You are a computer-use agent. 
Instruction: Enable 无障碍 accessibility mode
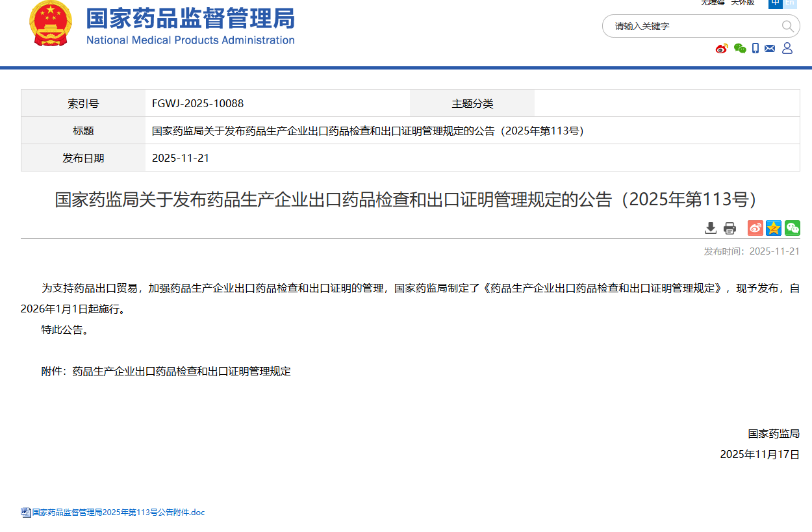[x=712, y=3]
